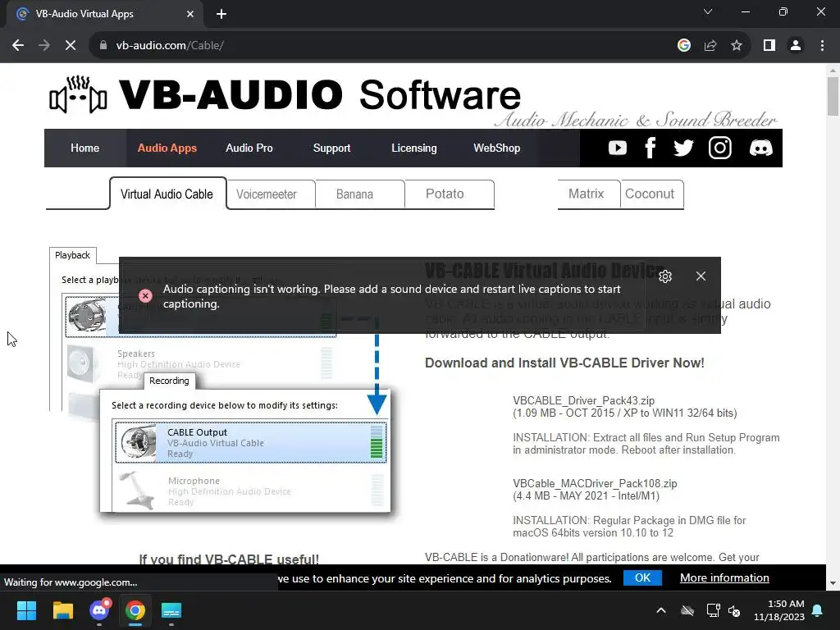Screen dimensions: 840x630
Task: Close the VB-Audio Virtual Apps tab
Action: coord(190,14)
